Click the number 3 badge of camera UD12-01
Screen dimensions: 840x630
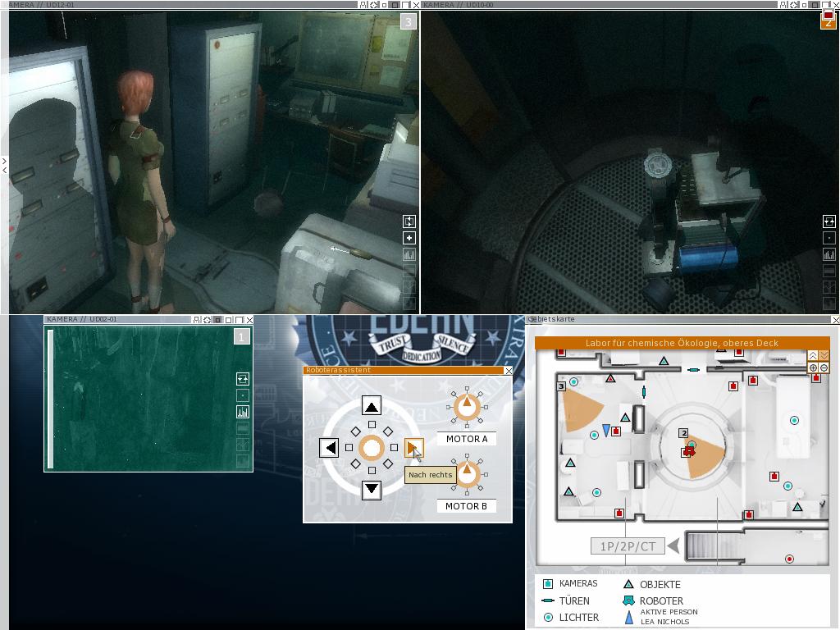409,22
